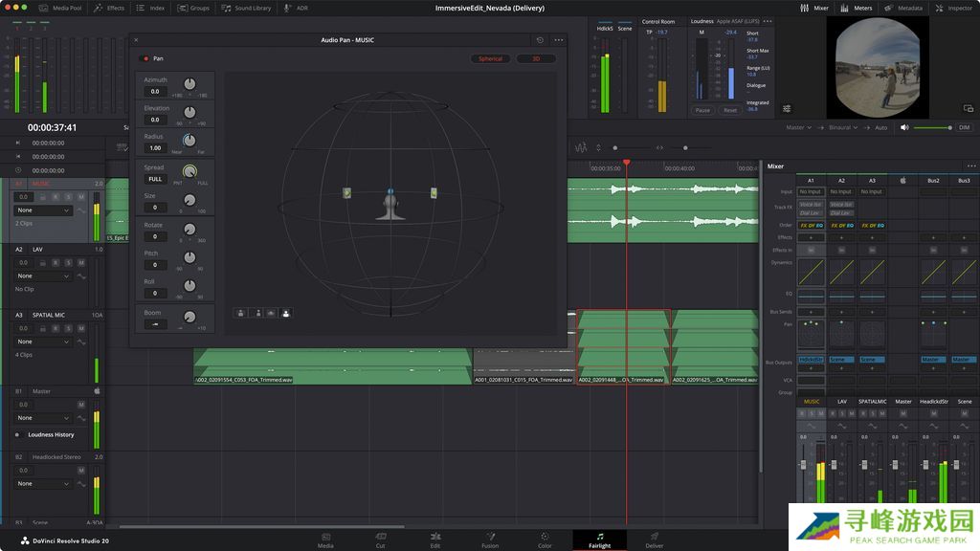This screenshot has width=980, height=551.
Task: Open the ADR panel
Action: click(x=296, y=8)
